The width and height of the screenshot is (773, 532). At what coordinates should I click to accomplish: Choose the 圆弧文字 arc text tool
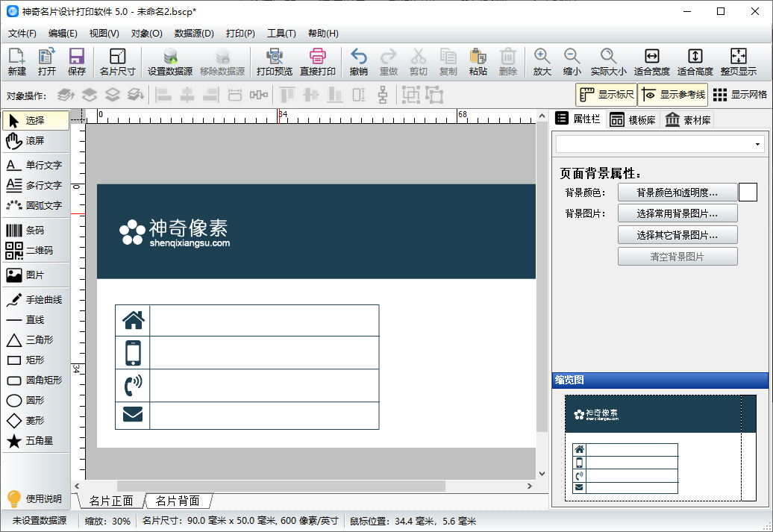(x=35, y=205)
